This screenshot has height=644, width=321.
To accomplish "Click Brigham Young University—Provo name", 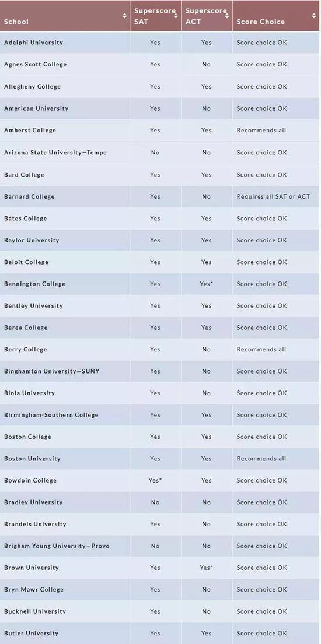I will coord(57,546).
